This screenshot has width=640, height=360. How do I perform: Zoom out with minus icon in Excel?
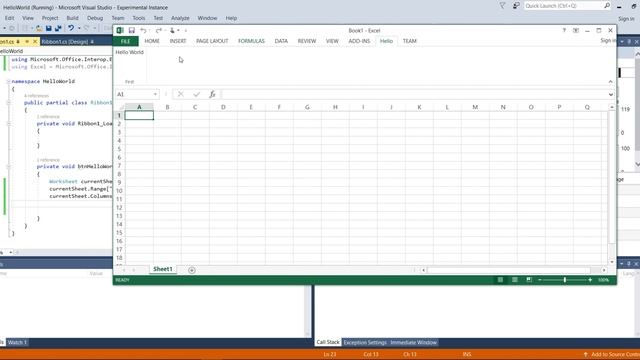coord(540,280)
